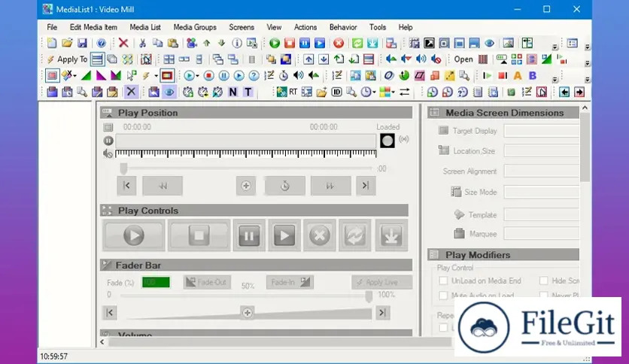Click the Fade-In button
The width and height of the screenshot is (629, 364).
pos(290,282)
